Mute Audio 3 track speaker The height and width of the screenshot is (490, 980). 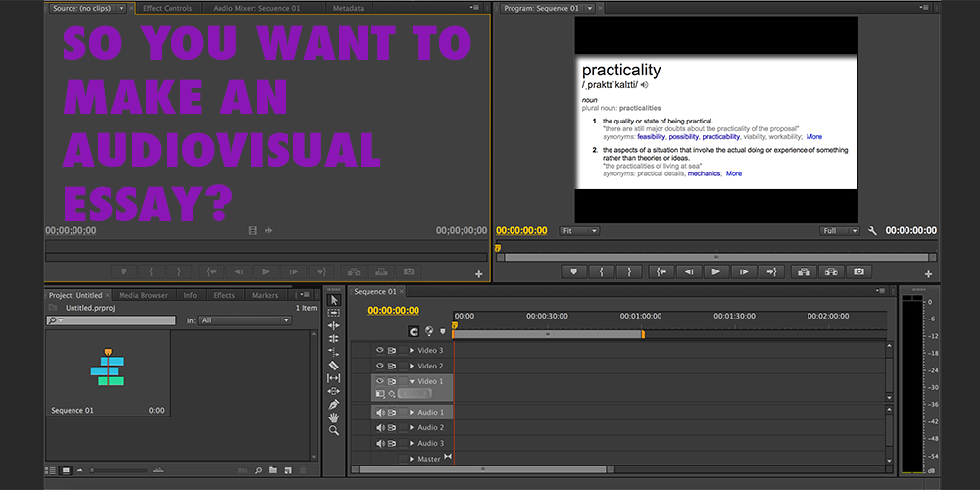pyautogui.click(x=379, y=443)
